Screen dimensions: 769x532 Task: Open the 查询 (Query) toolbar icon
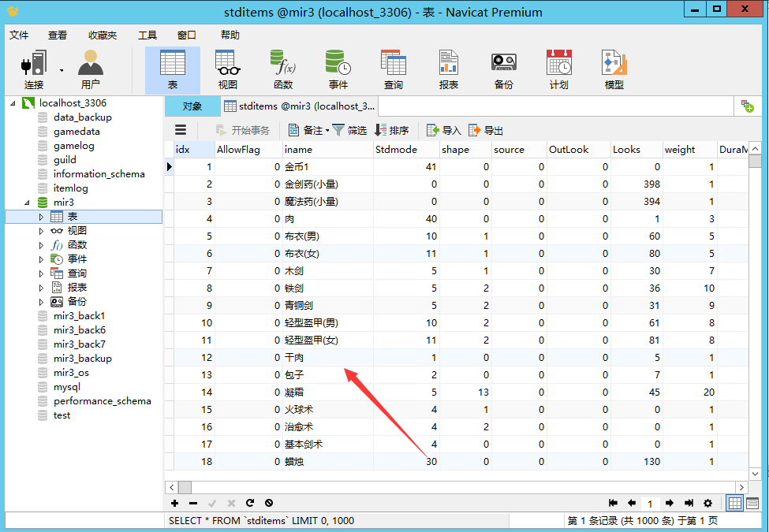(393, 69)
